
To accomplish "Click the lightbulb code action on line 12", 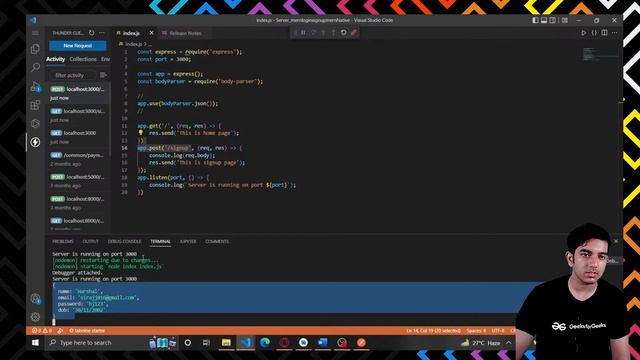I will click(141, 133).
